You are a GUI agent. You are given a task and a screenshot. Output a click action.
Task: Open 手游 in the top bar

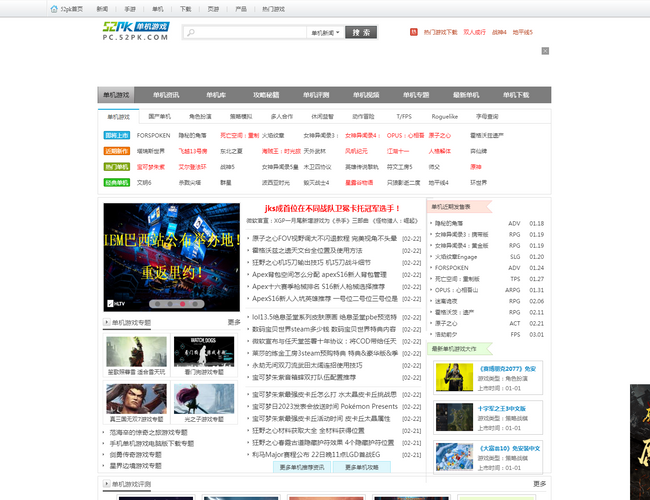tap(130, 9)
